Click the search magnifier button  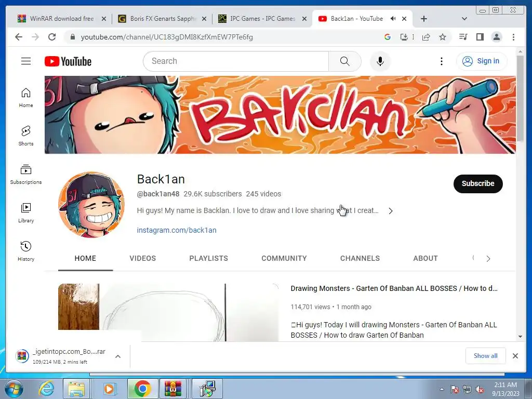[x=345, y=61]
